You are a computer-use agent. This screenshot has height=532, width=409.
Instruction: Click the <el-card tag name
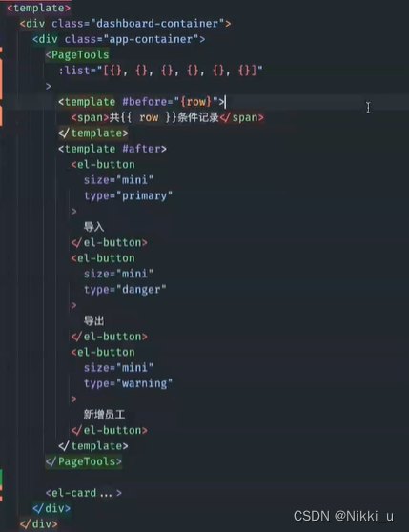coord(71,493)
